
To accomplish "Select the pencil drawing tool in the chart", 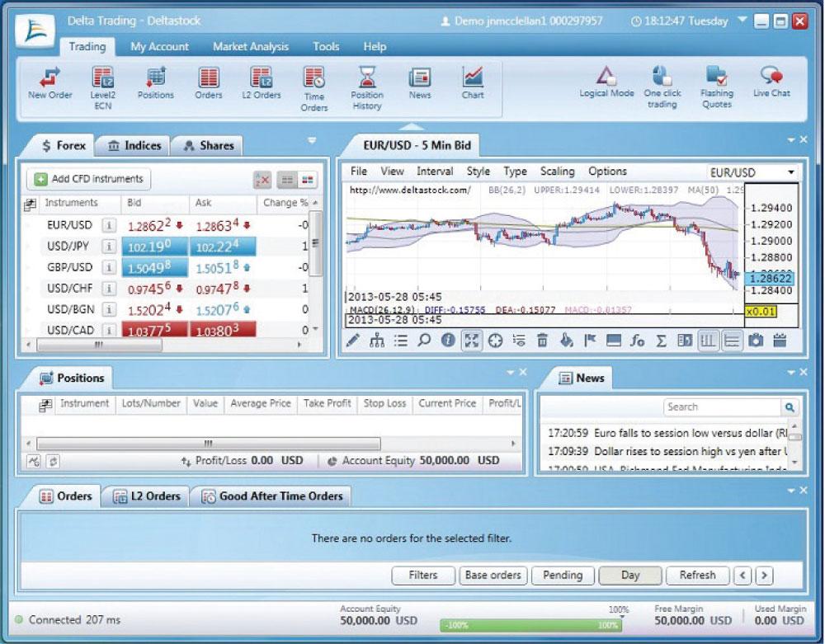I will (x=352, y=341).
